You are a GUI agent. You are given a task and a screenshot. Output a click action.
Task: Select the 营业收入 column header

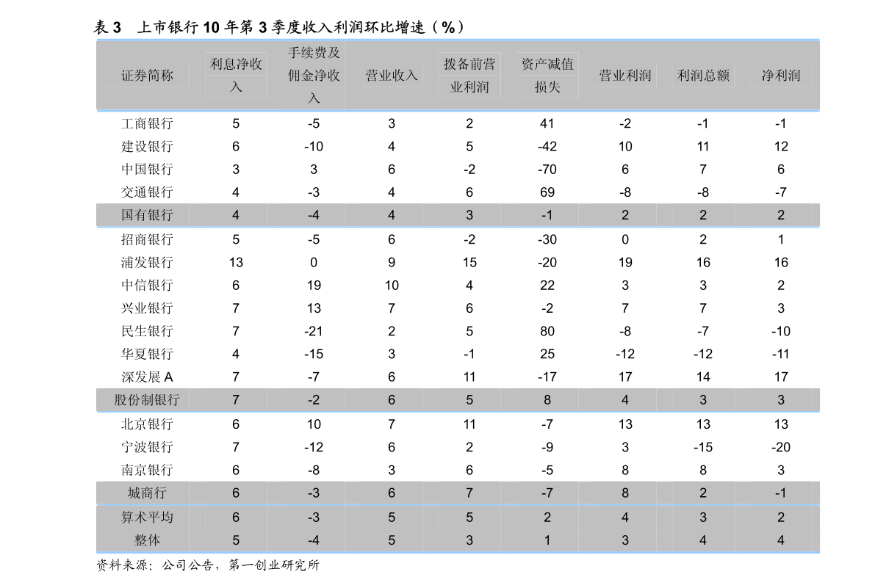(392, 75)
